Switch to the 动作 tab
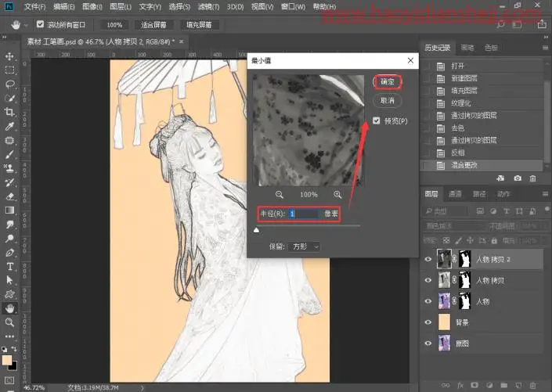This screenshot has height=392, width=552. click(503, 194)
